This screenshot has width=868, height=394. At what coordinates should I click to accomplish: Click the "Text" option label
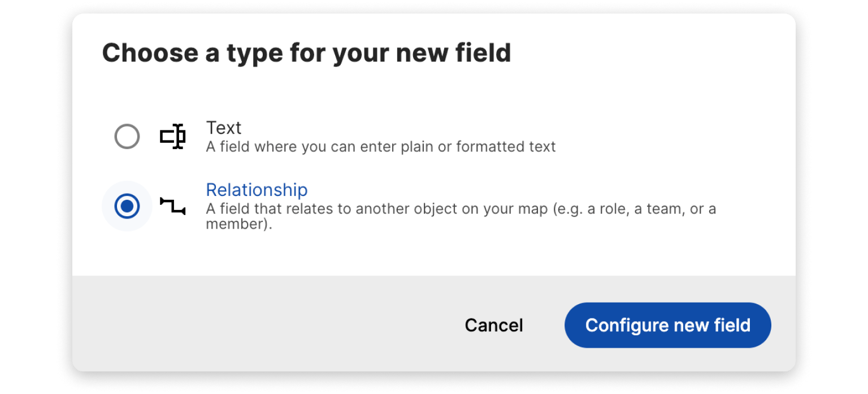(x=223, y=128)
